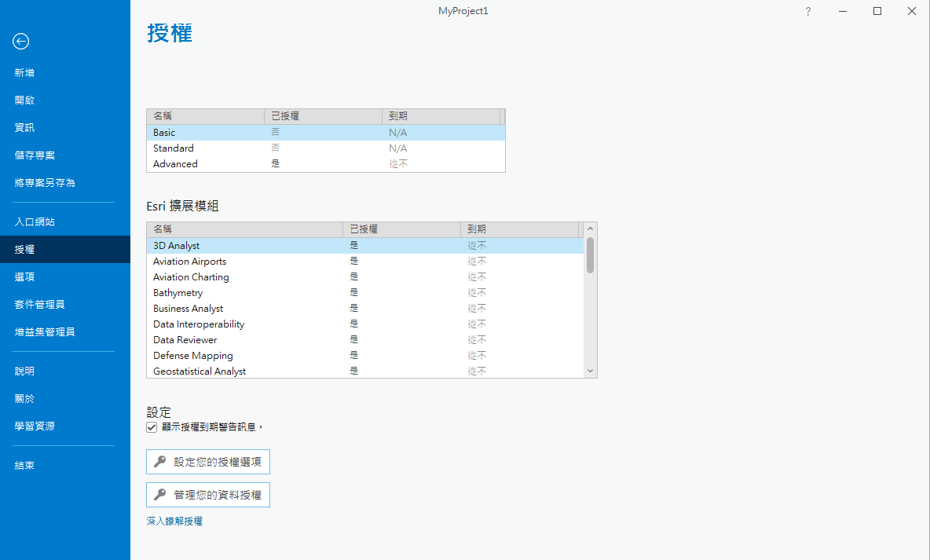Select the Basic license row

pos(326,132)
